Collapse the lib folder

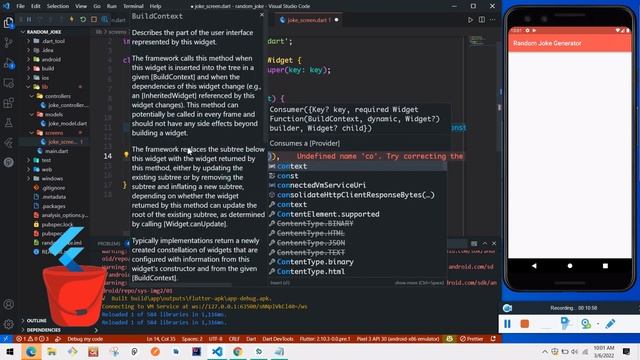45,87
